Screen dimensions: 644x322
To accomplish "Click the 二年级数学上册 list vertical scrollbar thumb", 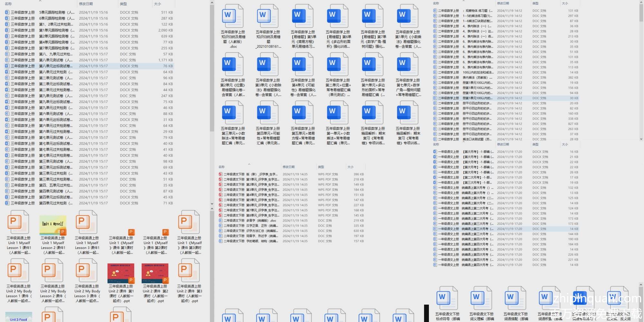I will pyautogui.click(x=641, y=13).
